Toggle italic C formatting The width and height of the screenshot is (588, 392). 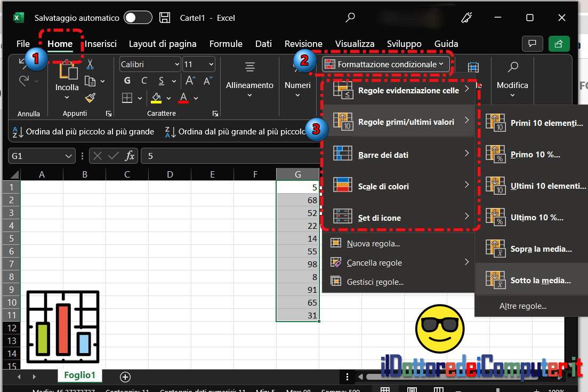(144, 81)
